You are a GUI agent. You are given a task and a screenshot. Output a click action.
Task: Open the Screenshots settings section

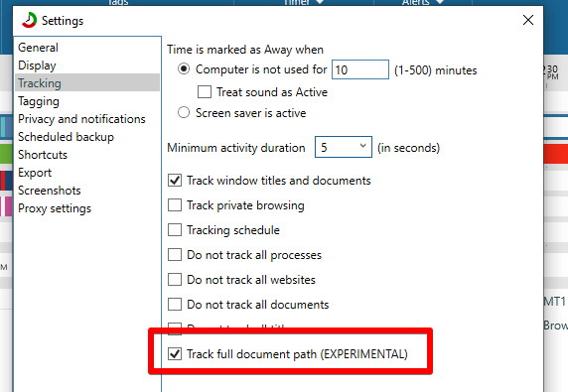pyautogui.click(x=50, y=191)
